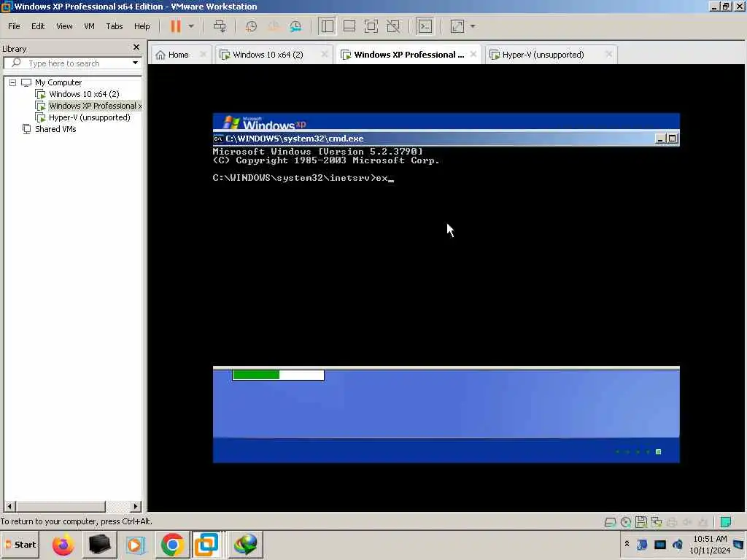Open the Windows Start menu
Screen dimensions: 747x560
tap(20, 545)
